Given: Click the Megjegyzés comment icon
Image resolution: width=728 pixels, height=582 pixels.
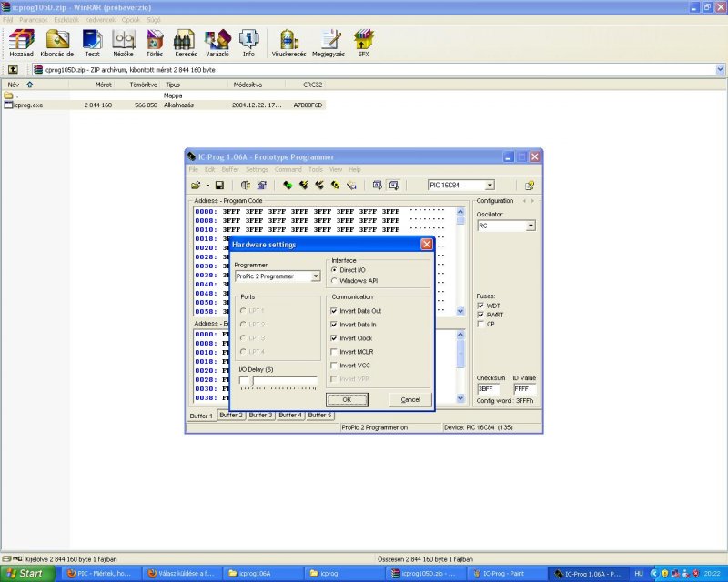Looking at the screenshot, I should click(329, 43).
